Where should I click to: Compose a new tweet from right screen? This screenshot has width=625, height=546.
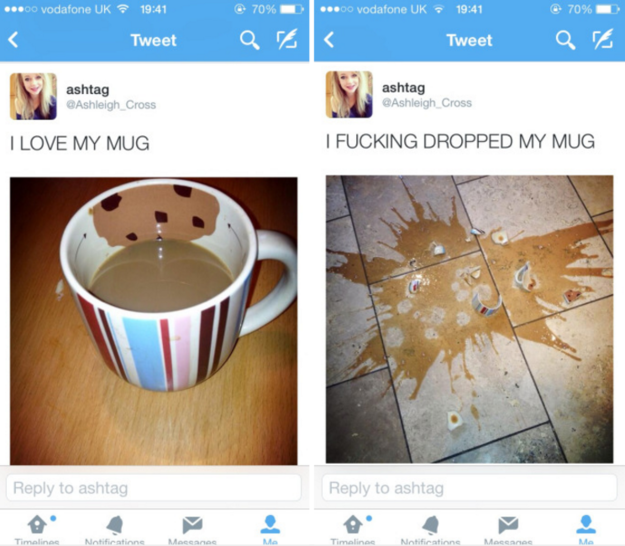[x=602, y=39]
